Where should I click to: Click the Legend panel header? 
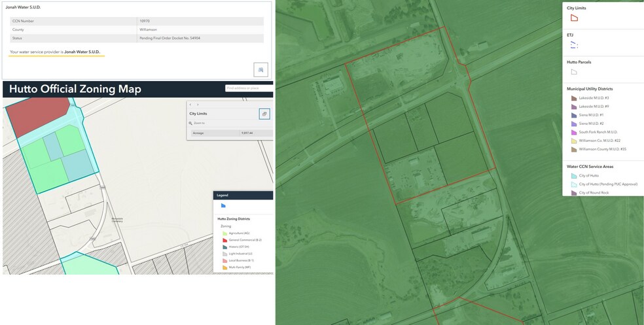pos(242,195)
